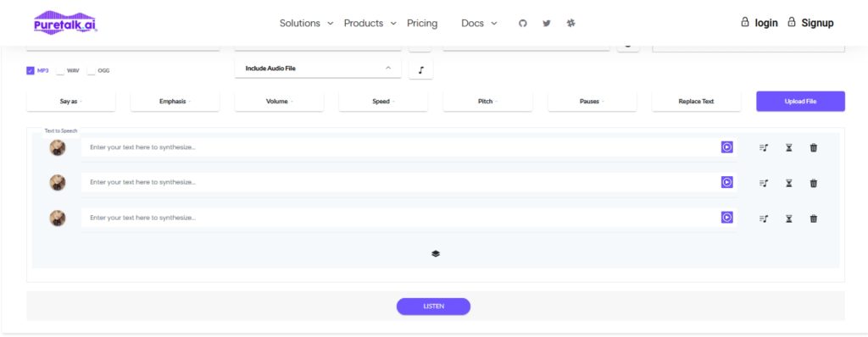
Task: Open the Pricing page
Action: pyautogui.click(x=422, y=23)
